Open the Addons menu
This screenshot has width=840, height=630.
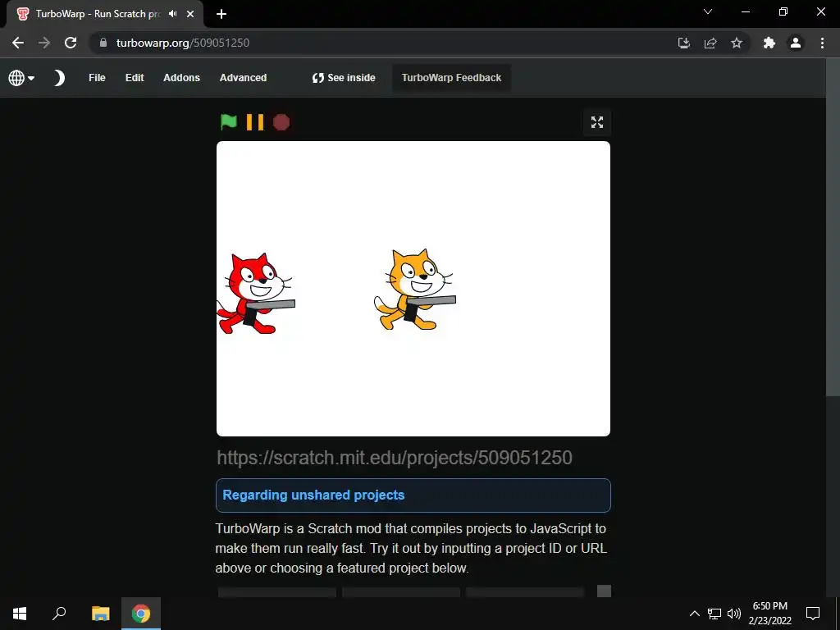[x=181, y=78]
